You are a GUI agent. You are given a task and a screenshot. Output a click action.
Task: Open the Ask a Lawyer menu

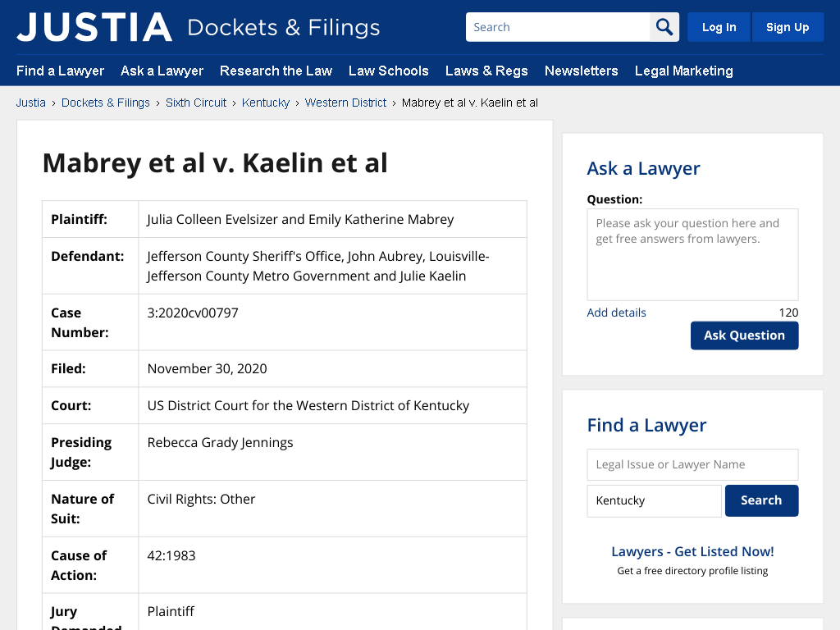(162, 71)
